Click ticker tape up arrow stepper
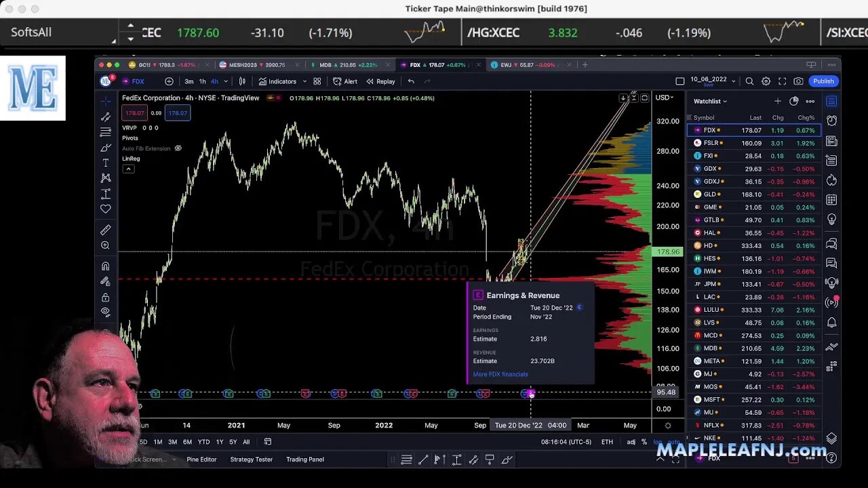Image resolution: width=868 pixels, height=488 pixels. click(x=130, y=26)
